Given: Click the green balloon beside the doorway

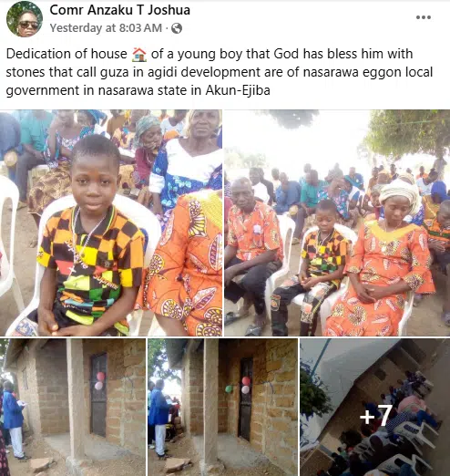Looking at the screenshot, I should click(x=229, y=388).
